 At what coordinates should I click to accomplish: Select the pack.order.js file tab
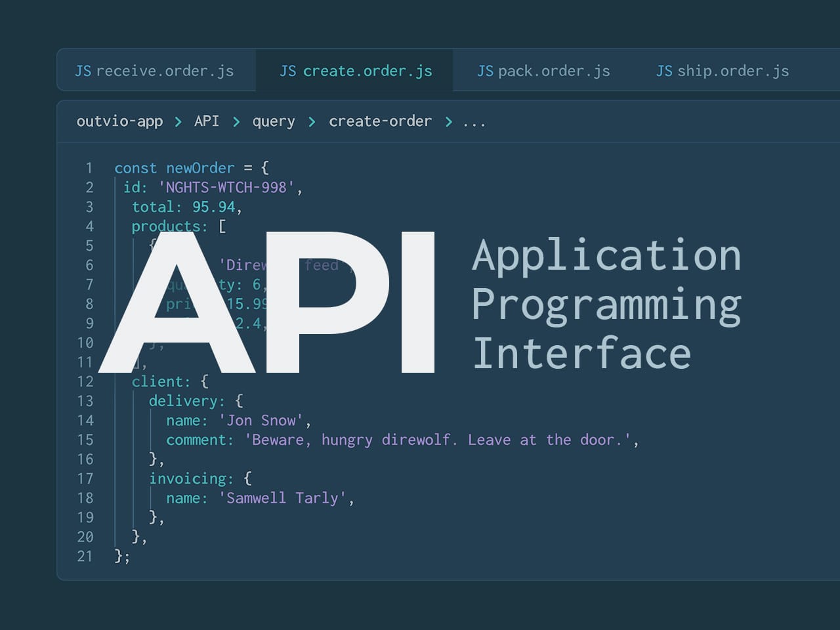coord(553,71)
